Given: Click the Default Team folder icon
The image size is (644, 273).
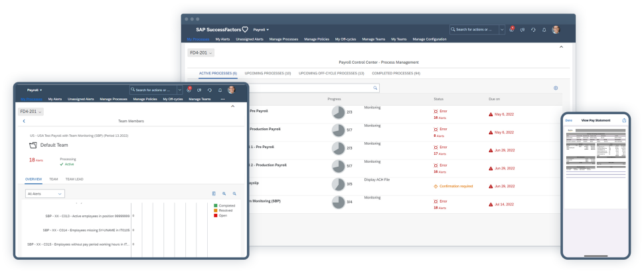Looking at the screenshot, I should click(x=33, y=145).
